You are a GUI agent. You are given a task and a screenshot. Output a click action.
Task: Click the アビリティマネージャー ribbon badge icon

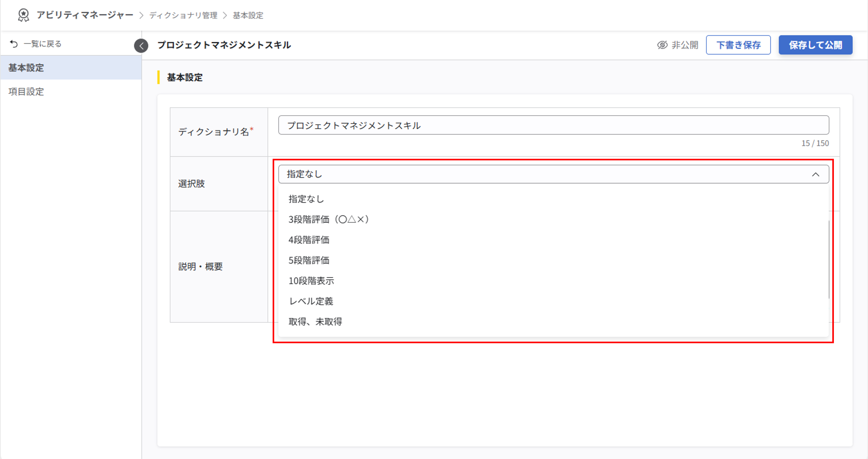coord(24,15)
